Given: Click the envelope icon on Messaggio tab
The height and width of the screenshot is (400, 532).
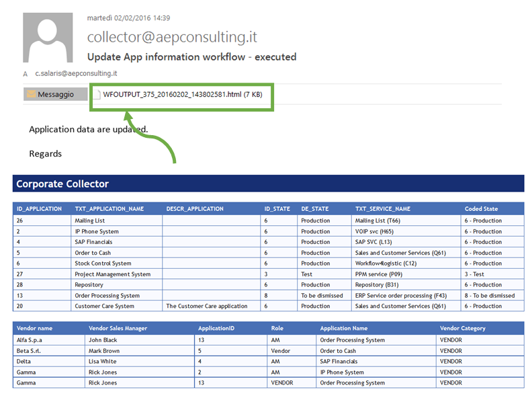Looking at the screenshot, I should pos(31,93).
